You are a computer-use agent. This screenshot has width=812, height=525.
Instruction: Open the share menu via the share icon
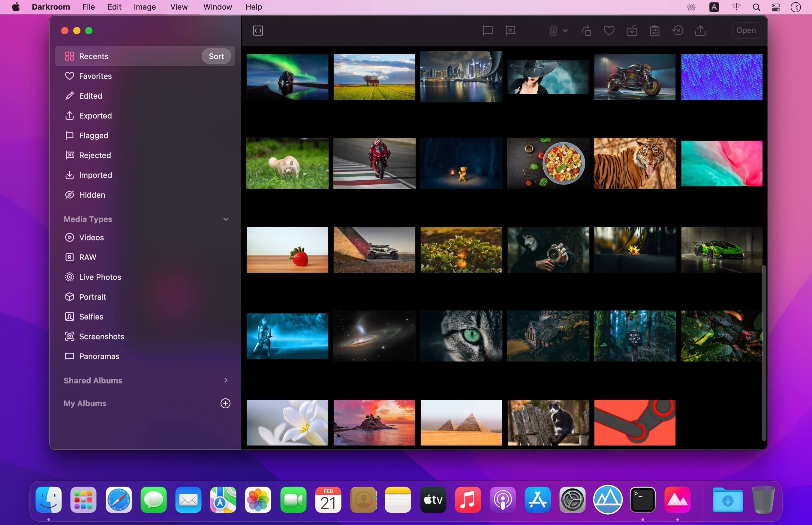click(x=700, y=31)
